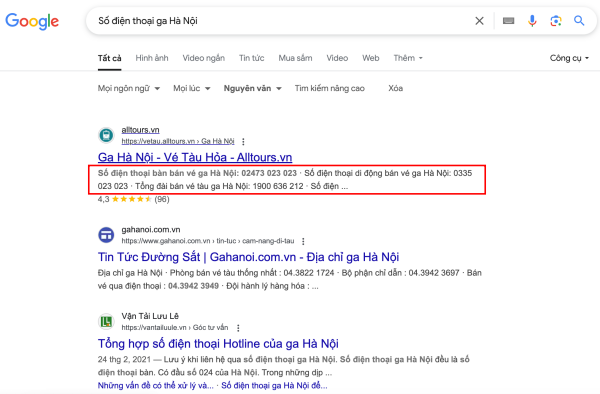Open the on-screen keyboard icon

[508, 21]
